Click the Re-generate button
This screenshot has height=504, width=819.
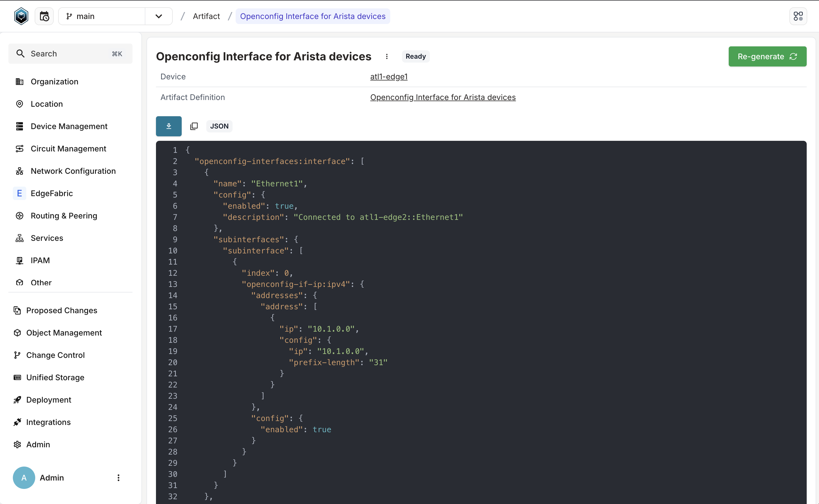tap(767, 56)
